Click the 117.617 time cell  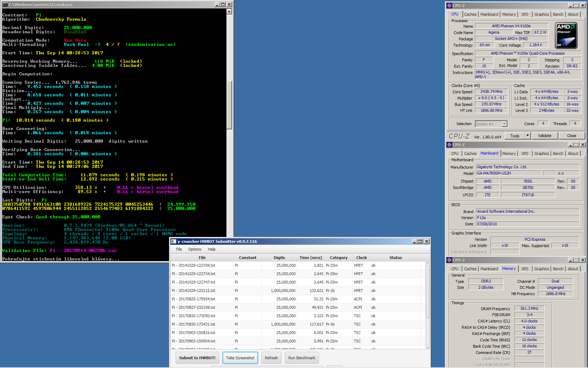(311, 324)
